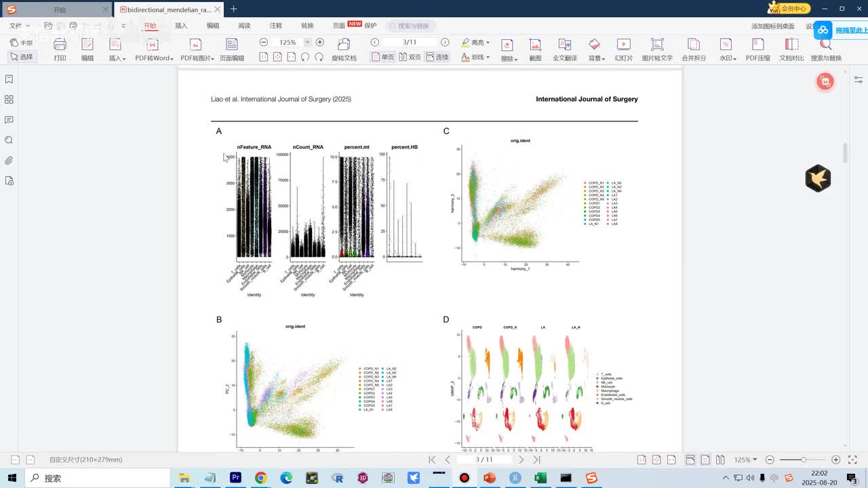
Task: Click 添加图标到桌面 link
Action: click(x=772, y=26)
